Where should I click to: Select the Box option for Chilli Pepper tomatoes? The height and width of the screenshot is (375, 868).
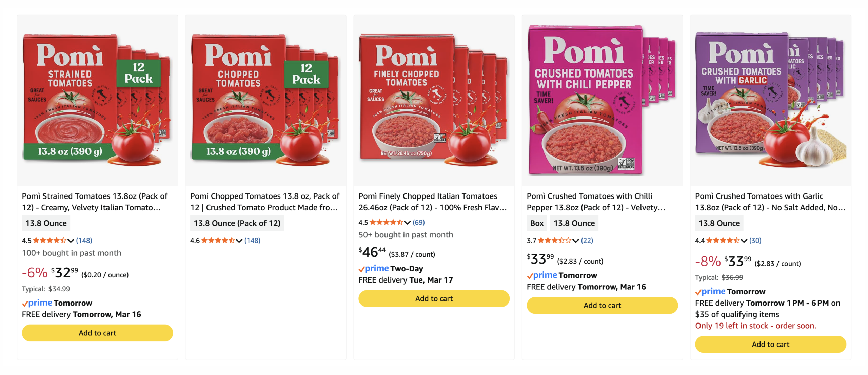536,223
